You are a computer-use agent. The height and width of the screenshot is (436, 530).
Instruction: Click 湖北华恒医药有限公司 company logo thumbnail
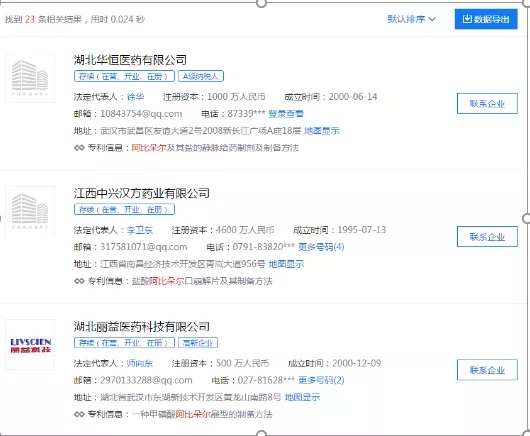[x=30, y=78]
